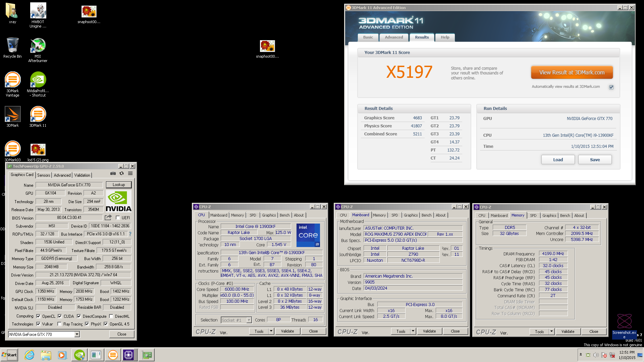Click BIOS version share/export icon
This screenshot has height=362, width=644.
point(108,218)
